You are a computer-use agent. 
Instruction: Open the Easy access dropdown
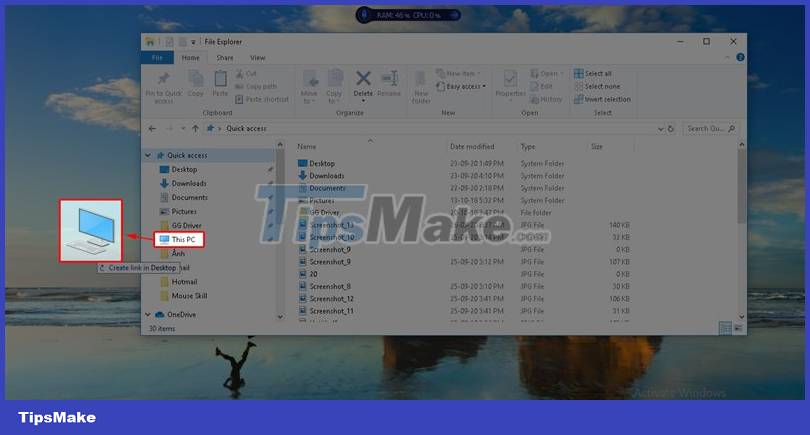coord(461,86)
